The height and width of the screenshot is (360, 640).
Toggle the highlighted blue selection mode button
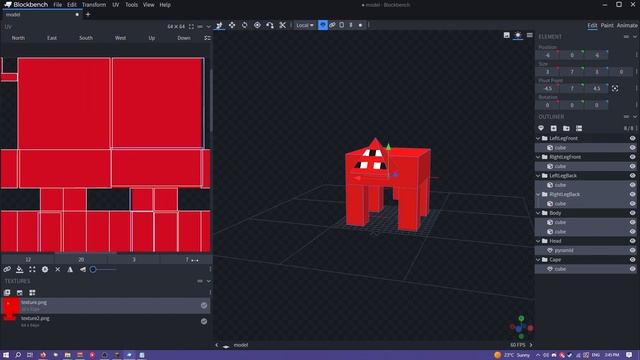tap(322, 25)
